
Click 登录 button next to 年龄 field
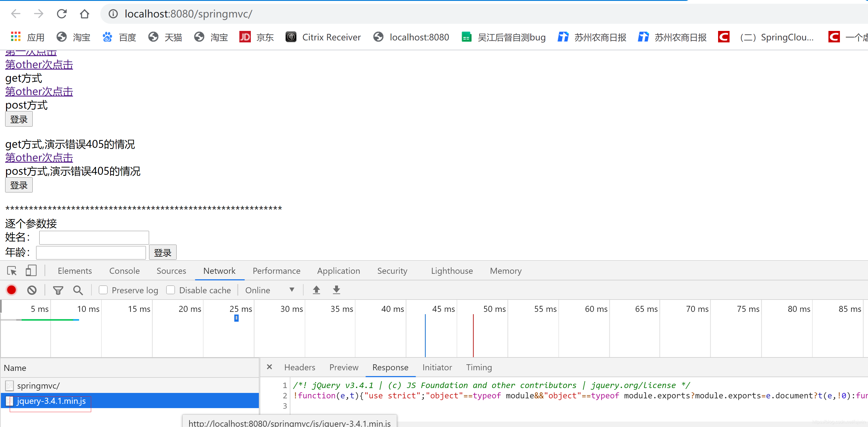tap(163, 252)
